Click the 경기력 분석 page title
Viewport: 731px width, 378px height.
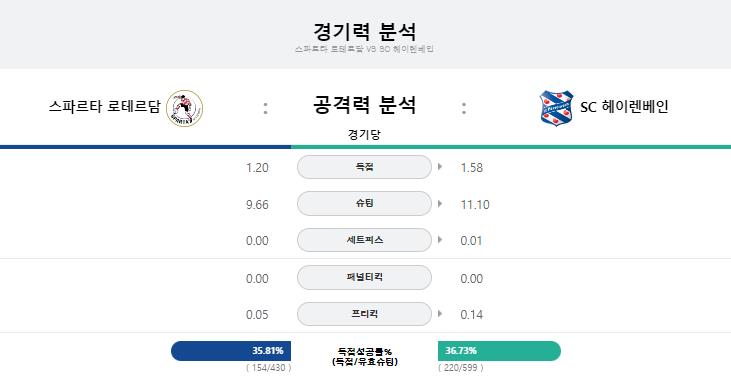click(x=364, y=32)
